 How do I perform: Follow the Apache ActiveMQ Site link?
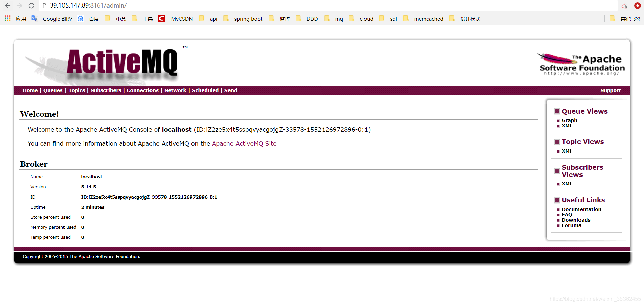[244, 144]
